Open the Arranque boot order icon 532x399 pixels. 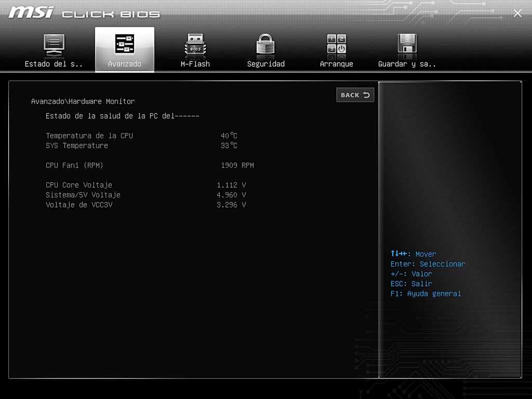[336, 44]
